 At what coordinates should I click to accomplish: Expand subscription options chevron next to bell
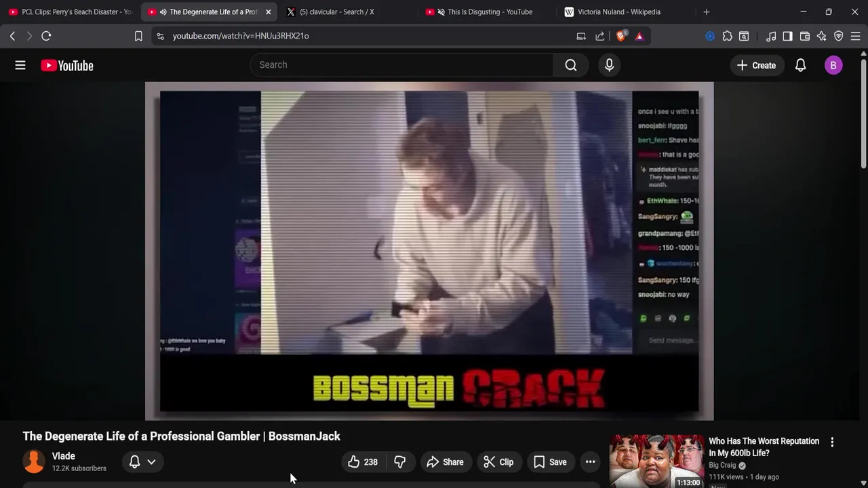coord(151,462)
